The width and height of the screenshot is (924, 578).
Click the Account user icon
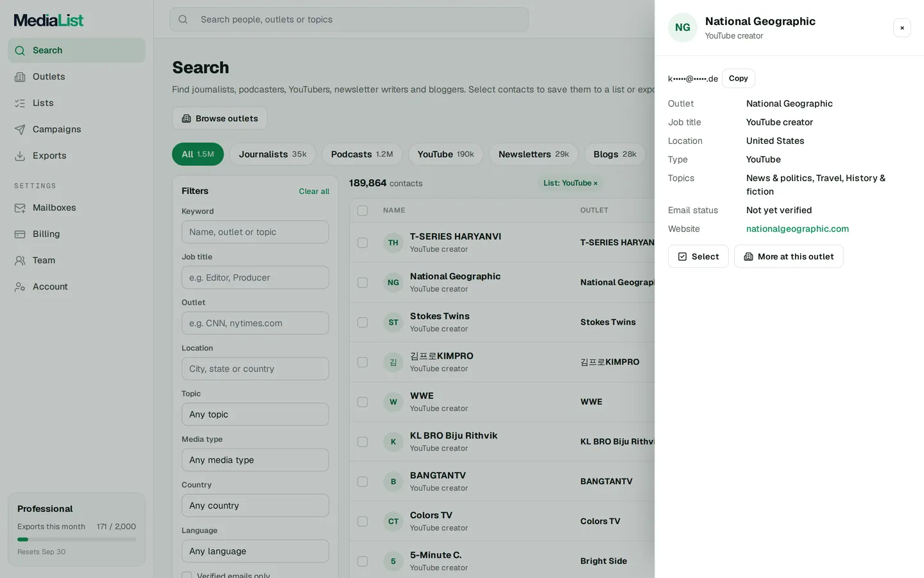pos(20,287)
